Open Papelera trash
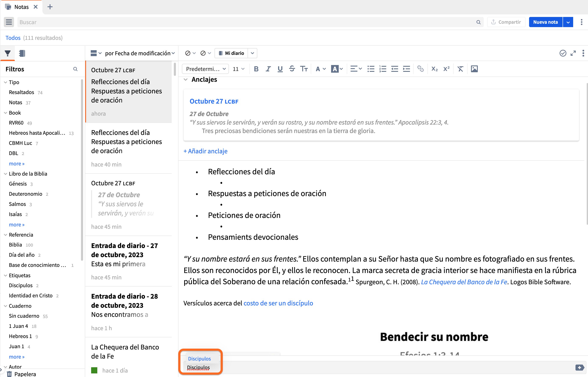Image resolution: width=588 pixels, height=377 pixels. coord(22,374)
